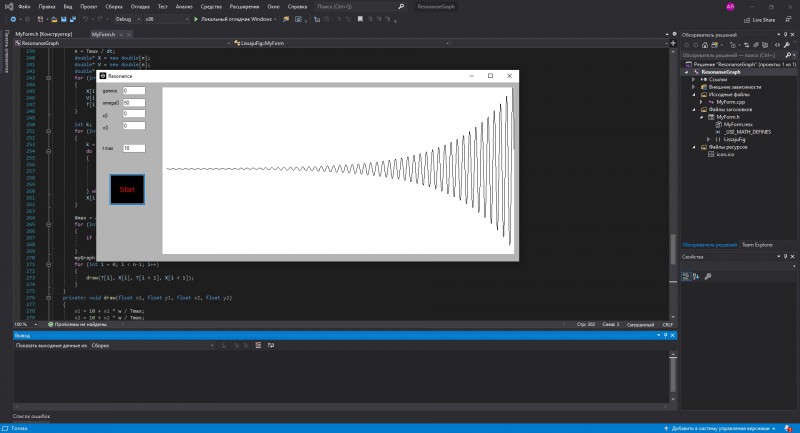Click sync with active document icon

point(746,45)
